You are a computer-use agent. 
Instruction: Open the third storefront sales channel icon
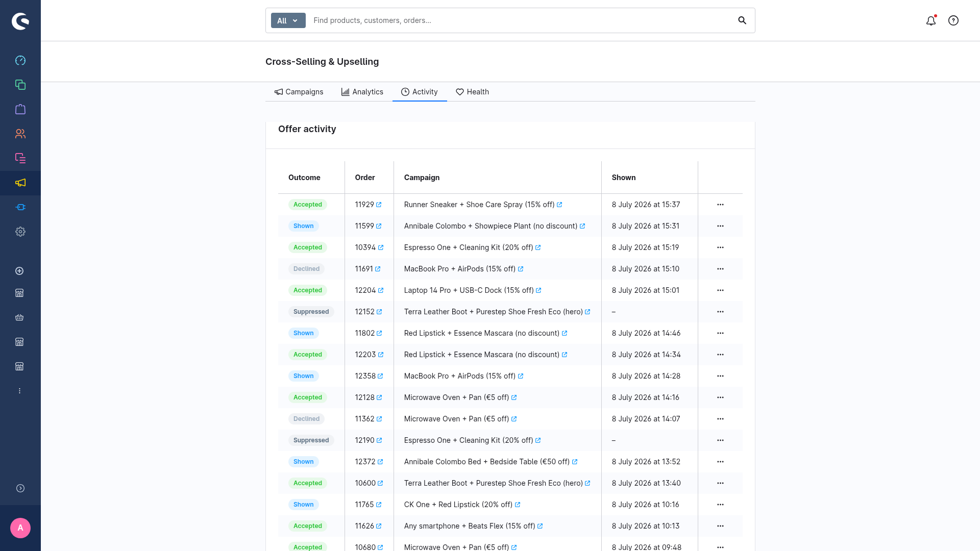point(19,366)
